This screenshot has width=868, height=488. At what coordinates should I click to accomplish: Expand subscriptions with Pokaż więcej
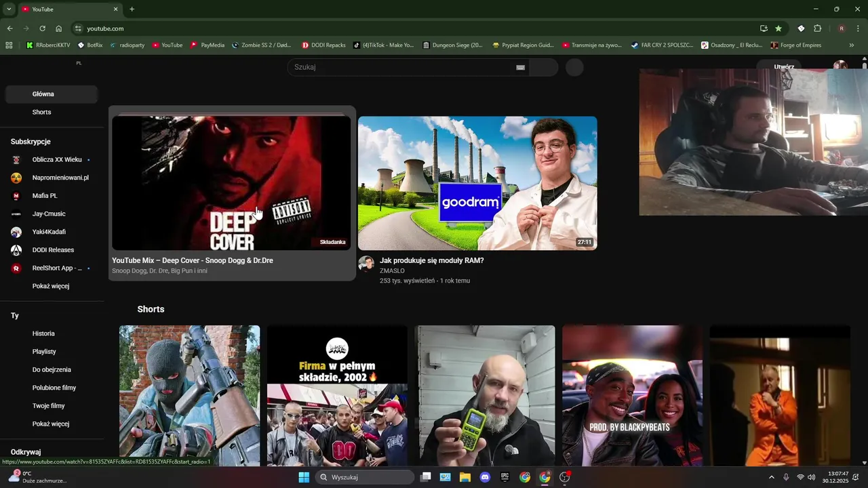[x=52, y=286]
